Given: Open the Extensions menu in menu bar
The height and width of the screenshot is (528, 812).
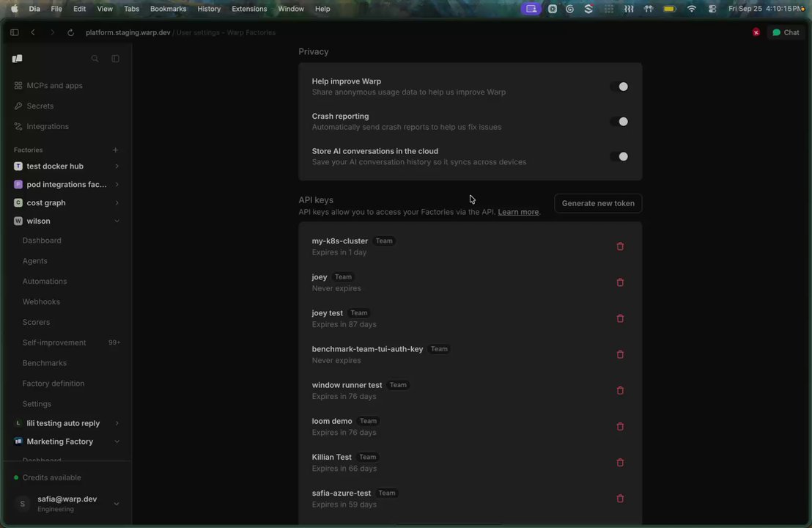Looking at the screenshot, I should (x=249, y=9).
